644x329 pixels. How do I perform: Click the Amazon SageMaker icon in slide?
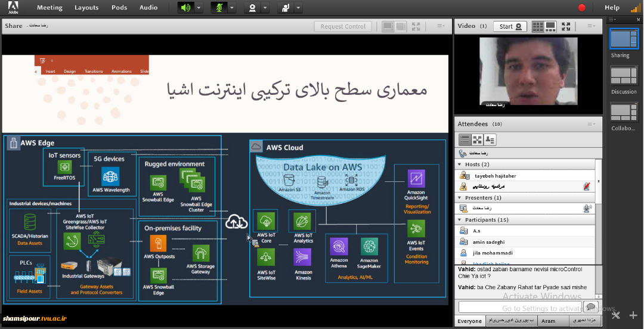pos(369,246)
